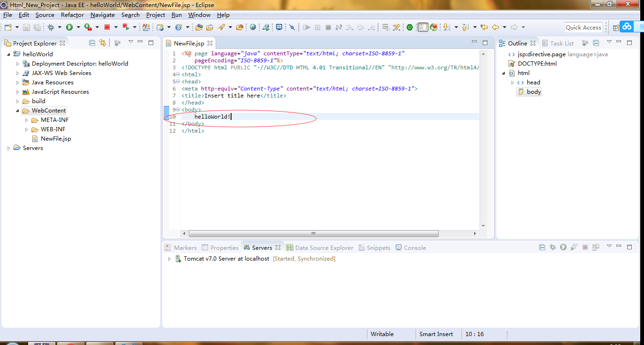Toggle the Link with Editor icon in Project Explorer

[x=103, y=43]
